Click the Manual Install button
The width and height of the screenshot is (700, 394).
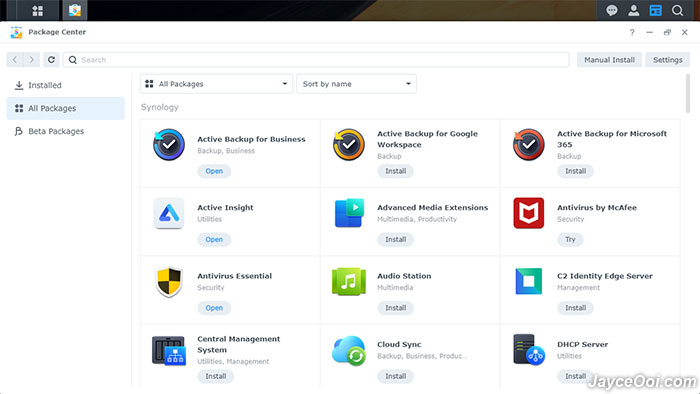(609, 60)
